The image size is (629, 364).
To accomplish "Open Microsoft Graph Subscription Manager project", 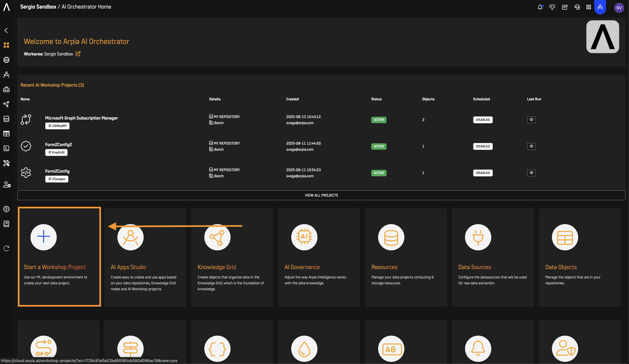I will (x=81, y=118).
